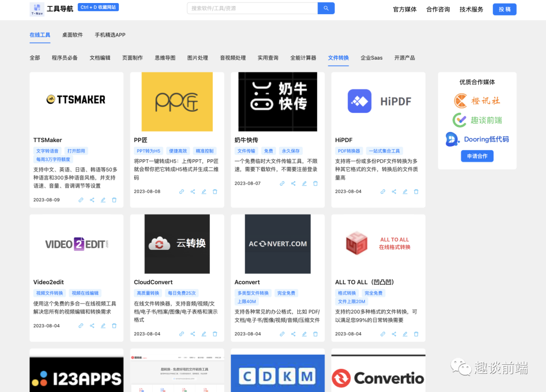Edit the CloudConvert card entry
The width and height of the screenshot is (546, 392).
[204, 334]
